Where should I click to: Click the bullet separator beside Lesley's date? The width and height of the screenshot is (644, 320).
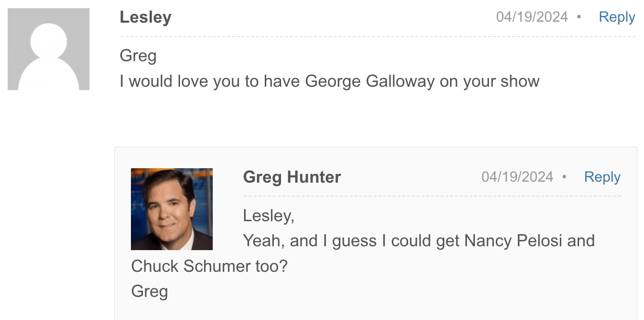[579, 17]
